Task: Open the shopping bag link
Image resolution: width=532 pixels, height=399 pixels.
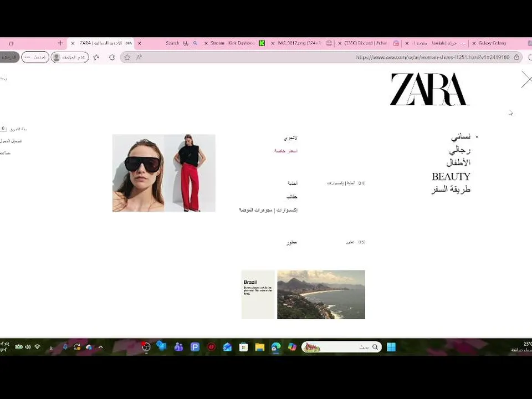Action: click(x=13, y=129)
